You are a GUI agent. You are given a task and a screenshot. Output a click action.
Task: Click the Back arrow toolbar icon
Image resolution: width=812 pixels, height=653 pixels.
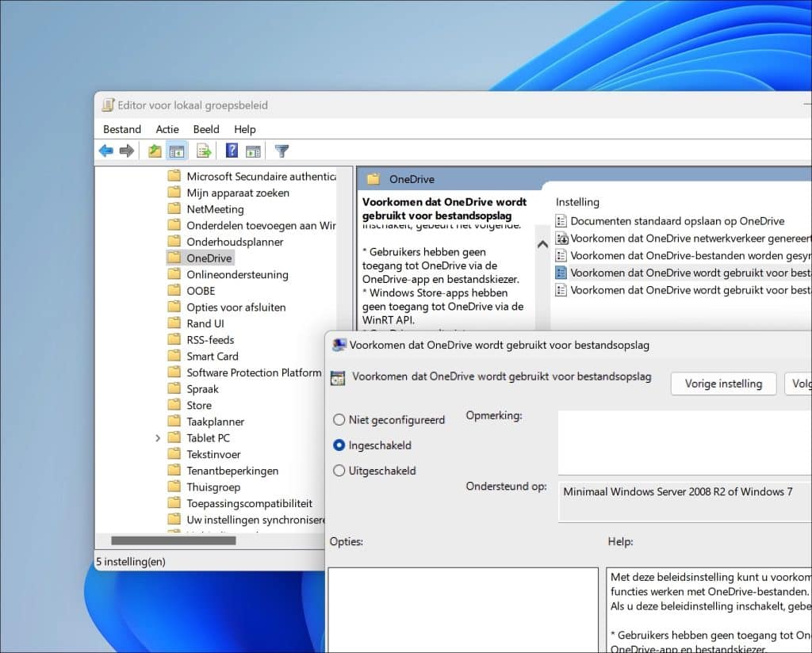pos(106,151)
